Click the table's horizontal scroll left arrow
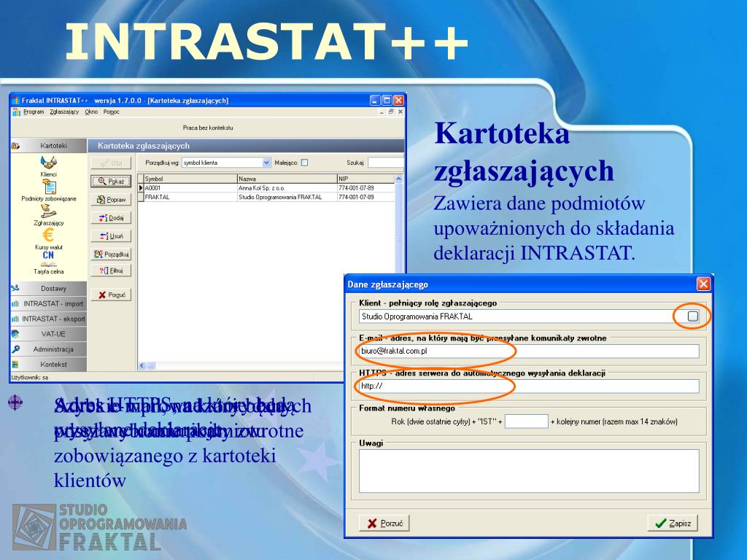 pyautogui.click(x=142, y=366)
